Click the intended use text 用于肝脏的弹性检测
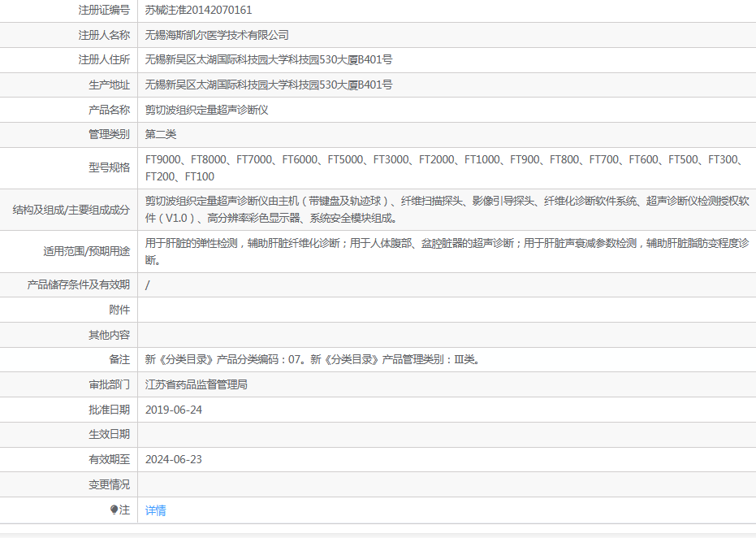Viewport: 756px width, 538px height. 447,251
